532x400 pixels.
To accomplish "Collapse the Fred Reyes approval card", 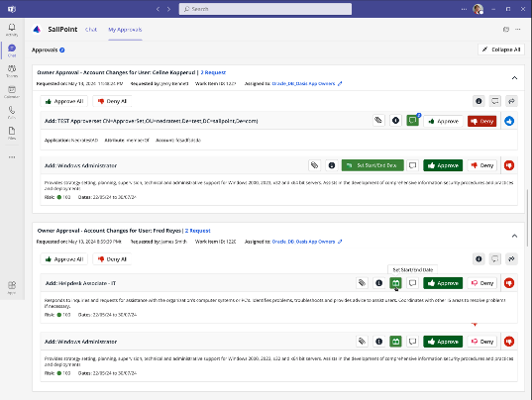I will [514, 236].
